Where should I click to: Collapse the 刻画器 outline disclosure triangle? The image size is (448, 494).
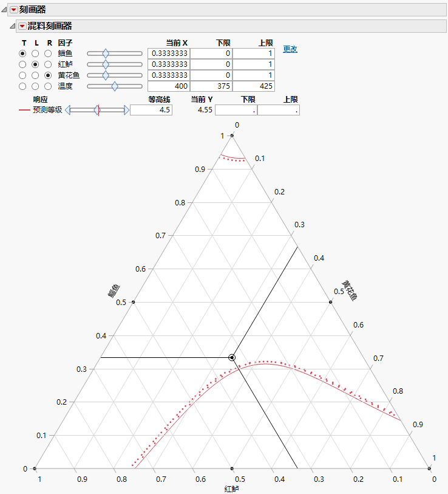[x=4, y=10]
